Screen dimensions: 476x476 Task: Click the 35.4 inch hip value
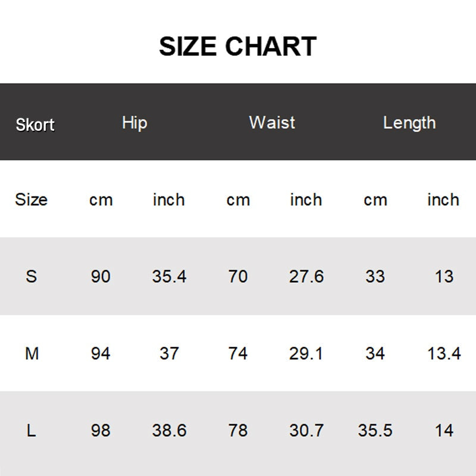pyautogui.click(x=169, y=276)
